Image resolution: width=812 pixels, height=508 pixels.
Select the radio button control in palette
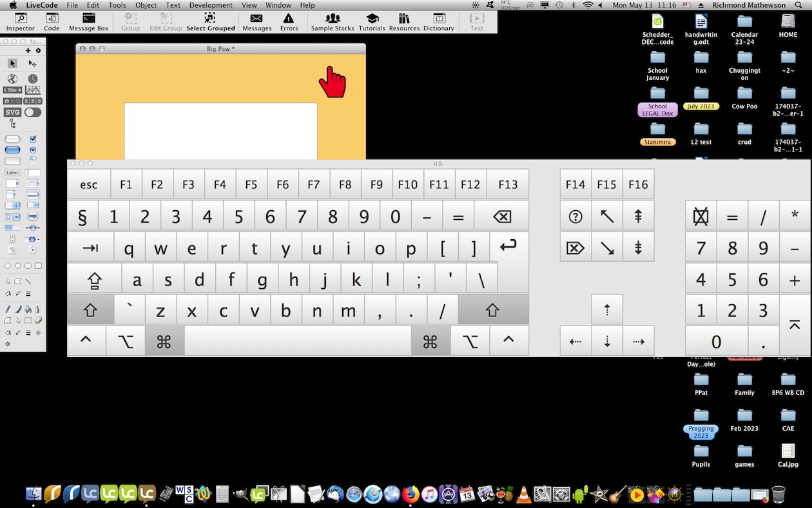(33, 150)
